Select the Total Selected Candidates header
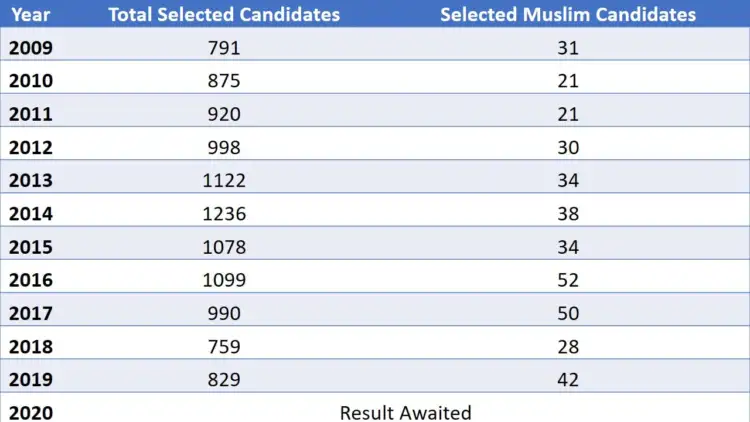This screenshot has height=422, width=750. pos(224,14)
